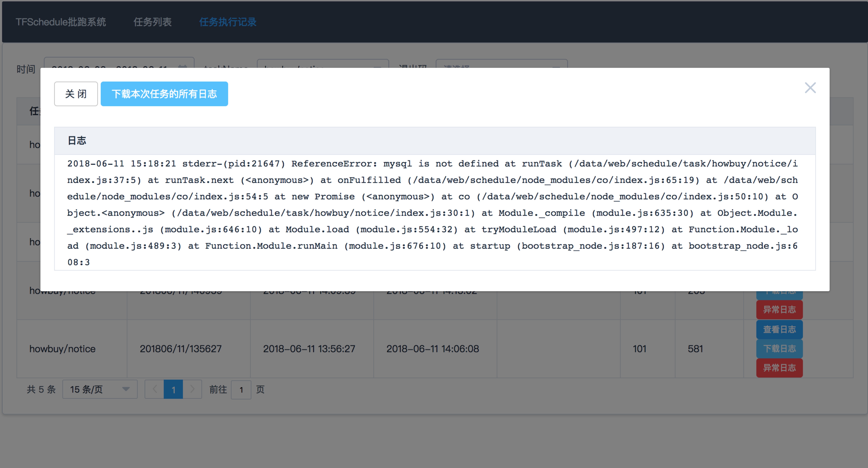This screenshot has width=868, height=468.
Task: Expand the 15 条/页 page size dropdown
Action: (x=100, y=390)
